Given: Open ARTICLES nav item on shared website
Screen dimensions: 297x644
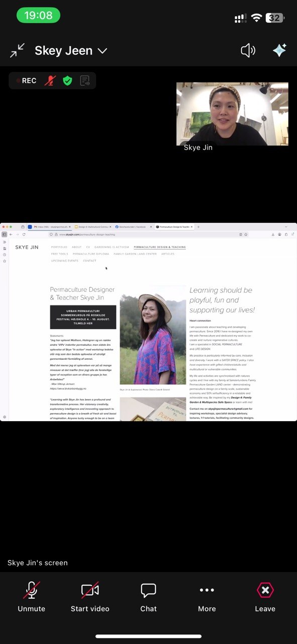Looking at the screenshot, I should pos(168,254).
